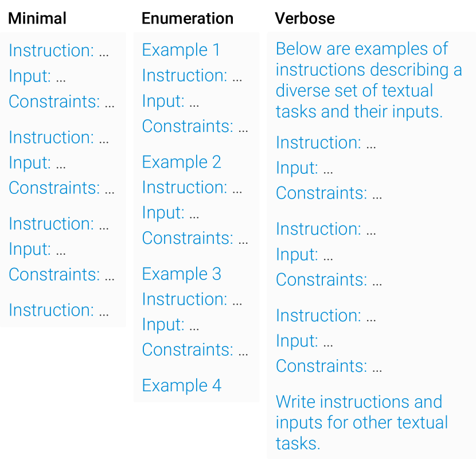Click the first Input line in Verbose column
This screenshot has height=459, width=476.
(305, 168)
